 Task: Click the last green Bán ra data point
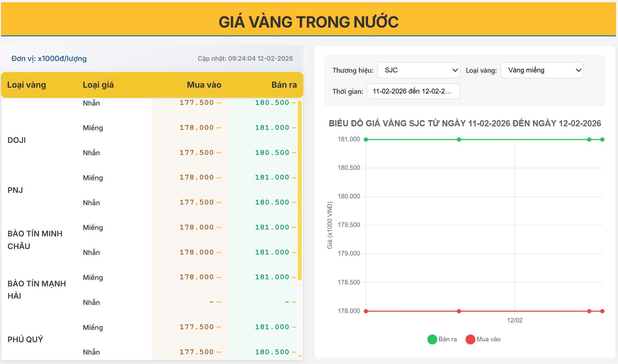pos(602,140)
